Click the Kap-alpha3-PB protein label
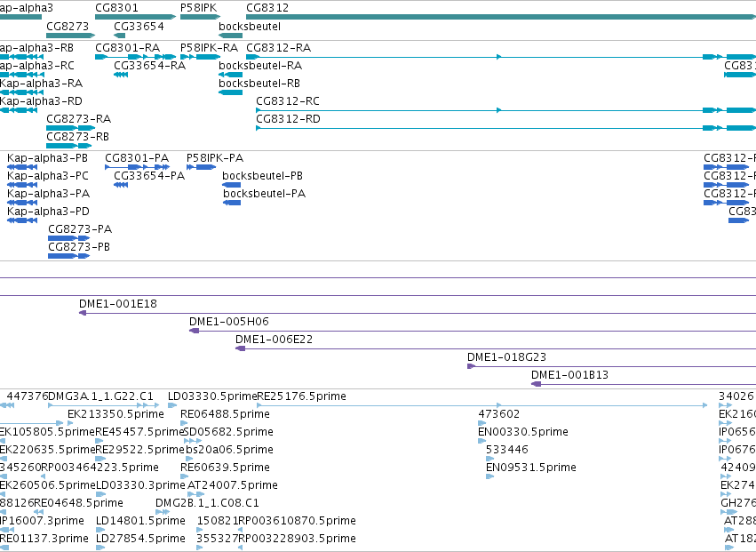756x552 pixels. pos(47,158)
